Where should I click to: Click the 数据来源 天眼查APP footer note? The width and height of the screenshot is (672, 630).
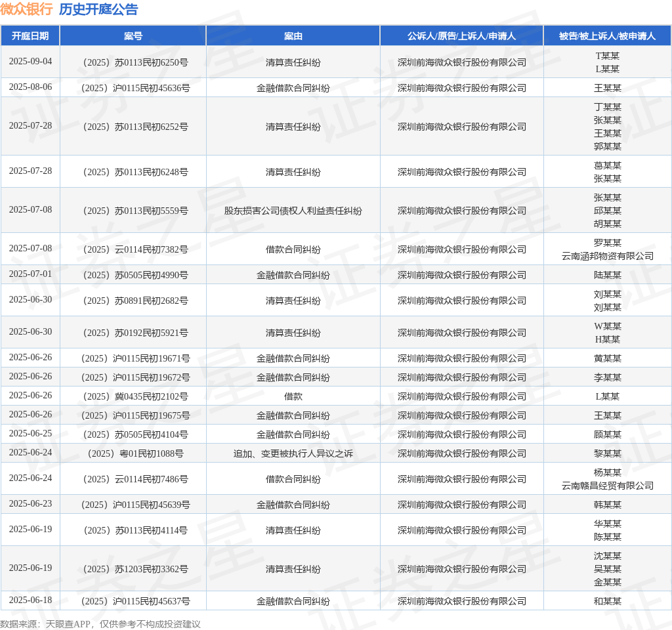click(x=100, y=625)
